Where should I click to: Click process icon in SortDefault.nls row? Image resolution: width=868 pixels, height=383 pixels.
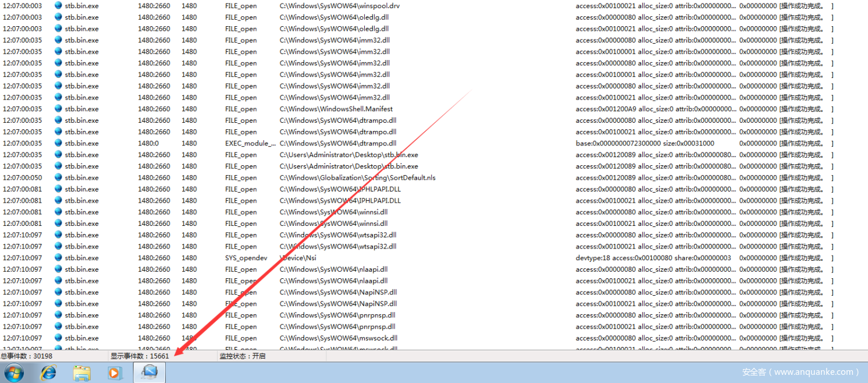pos(58,178)
